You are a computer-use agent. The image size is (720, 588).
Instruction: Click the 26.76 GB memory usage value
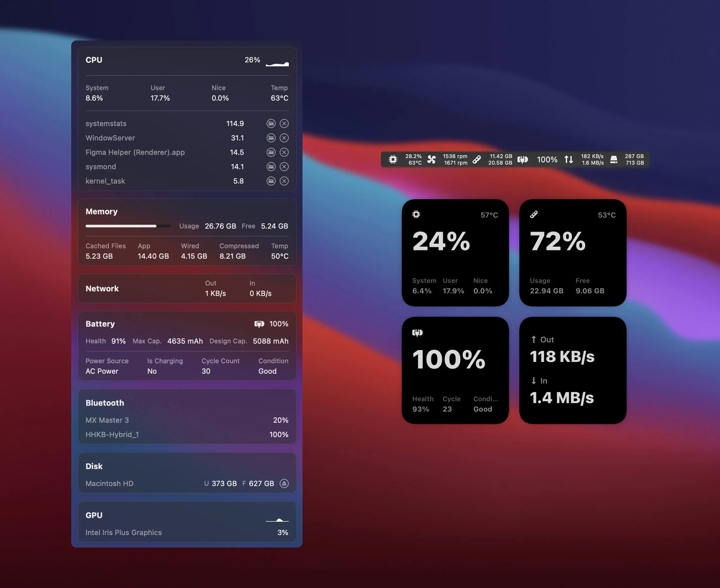[x=221, y=226]
